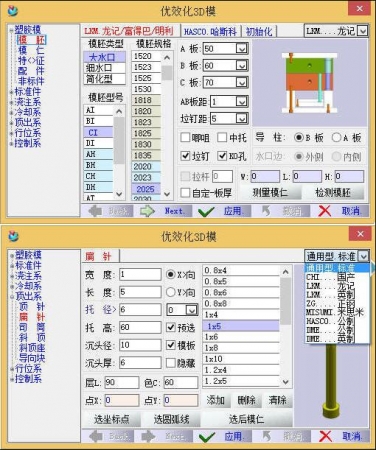
Task: Click the 添加 button
Action: pos(216,400)
